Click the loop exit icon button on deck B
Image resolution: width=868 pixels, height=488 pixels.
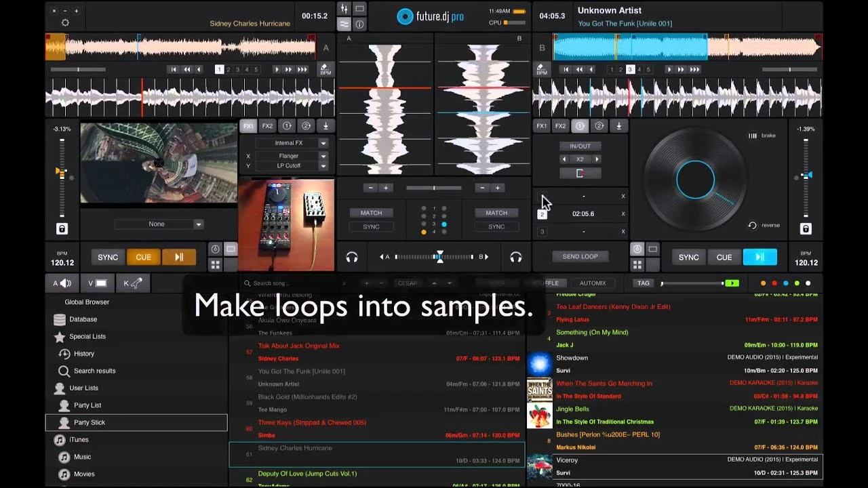580,174
